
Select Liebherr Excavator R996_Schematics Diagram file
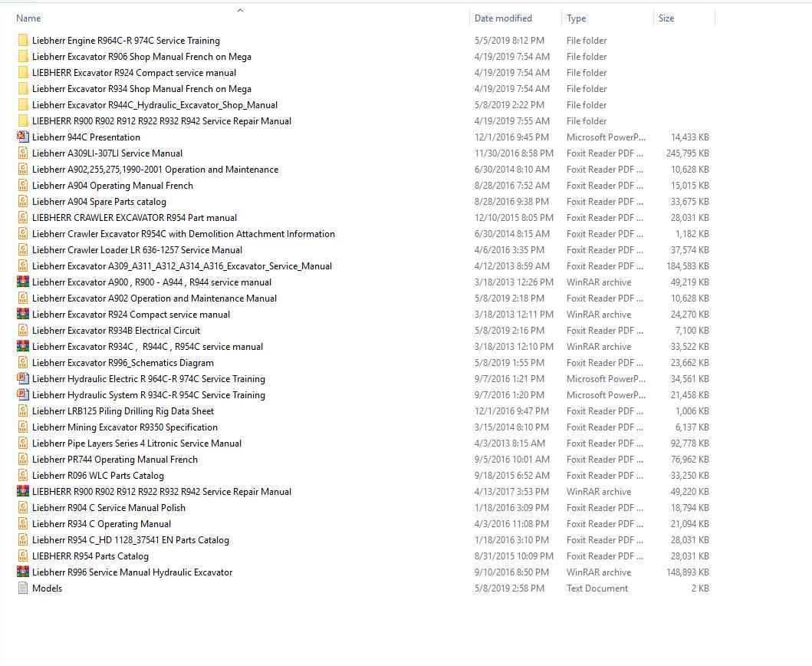tap(123, 362)
